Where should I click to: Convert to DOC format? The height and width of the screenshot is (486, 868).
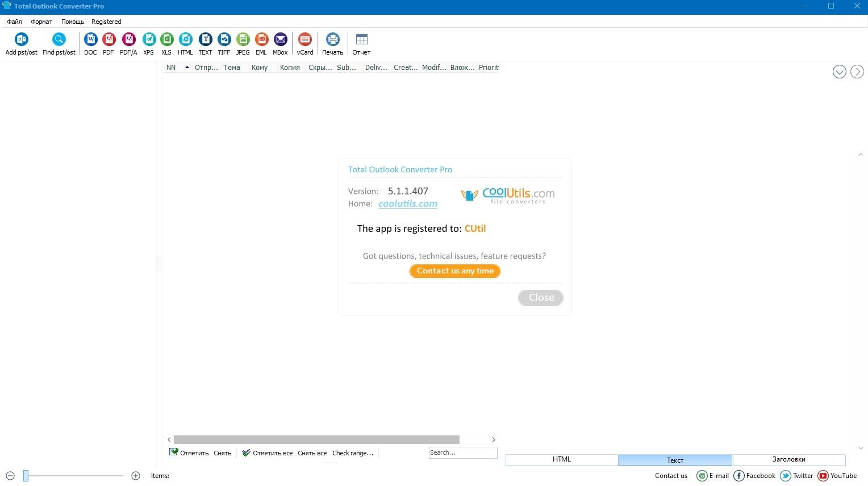coord(91,44)
